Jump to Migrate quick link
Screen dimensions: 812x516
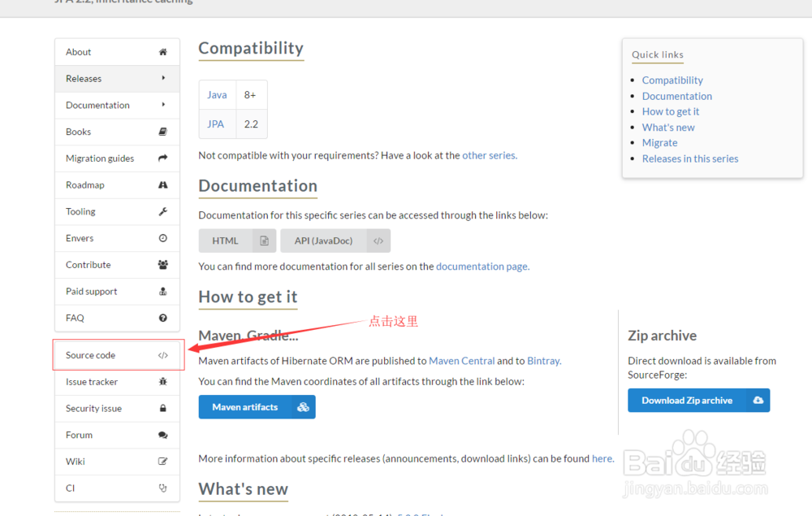click(x=659, y=143)
